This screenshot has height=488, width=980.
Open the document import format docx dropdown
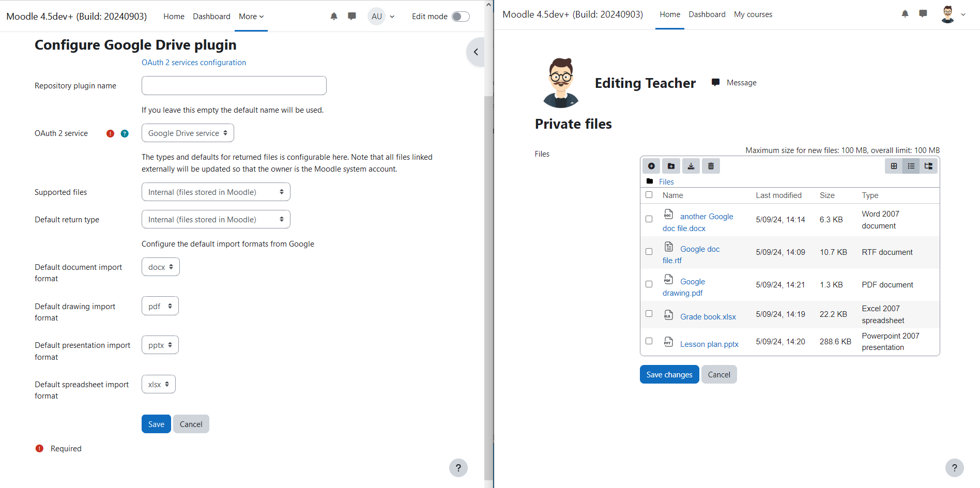tap(161, 267)
